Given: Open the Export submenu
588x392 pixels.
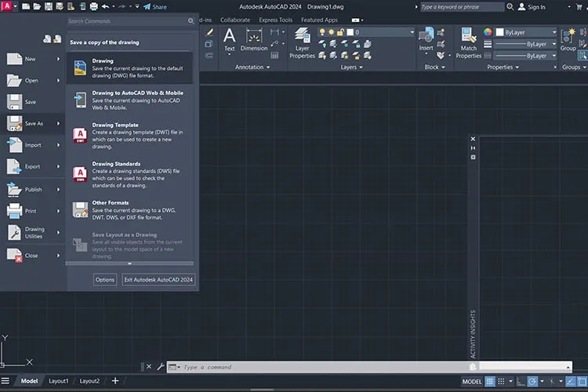Looking at the screenshot, I should 33,166.
